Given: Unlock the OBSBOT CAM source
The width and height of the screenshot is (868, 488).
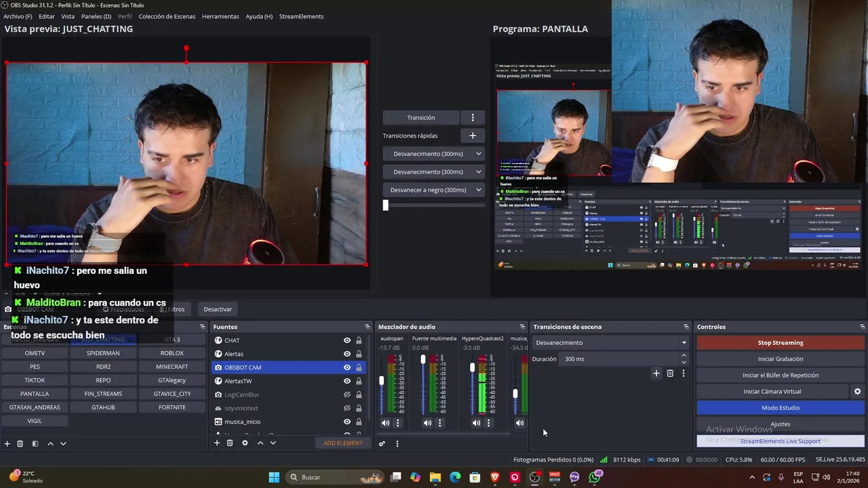Looking at the screenshot, I should coord(359,367).
